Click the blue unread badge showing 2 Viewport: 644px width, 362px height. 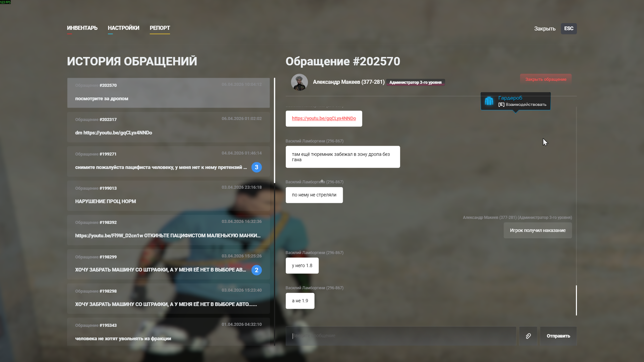[x=257, y=270]
